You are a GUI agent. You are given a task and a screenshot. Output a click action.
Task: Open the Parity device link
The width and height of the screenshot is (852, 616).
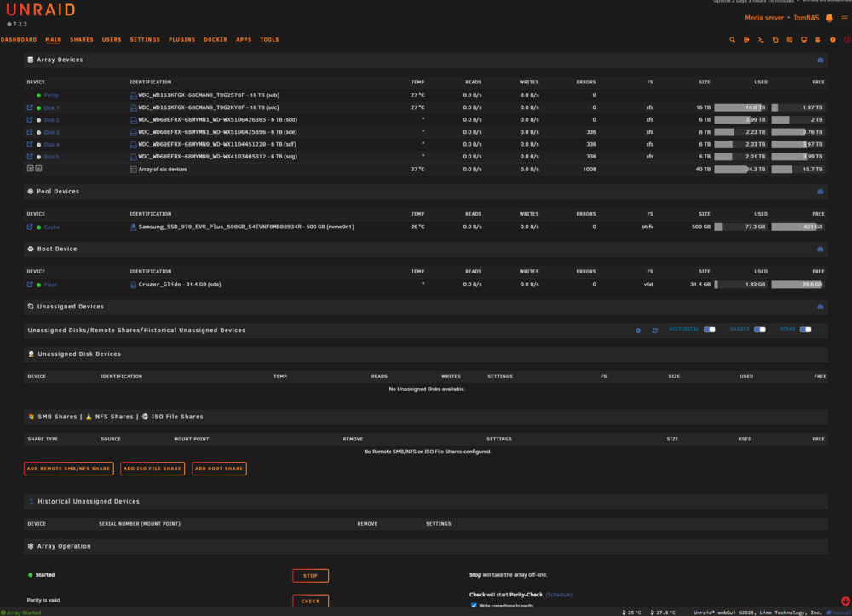[51, 95]
